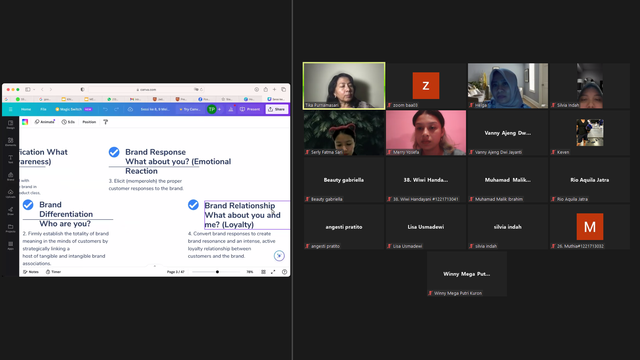This screenshot has width=640, height=360.
Task: Select Serly Fatma Sari's video tile
Action: point(344,133)
